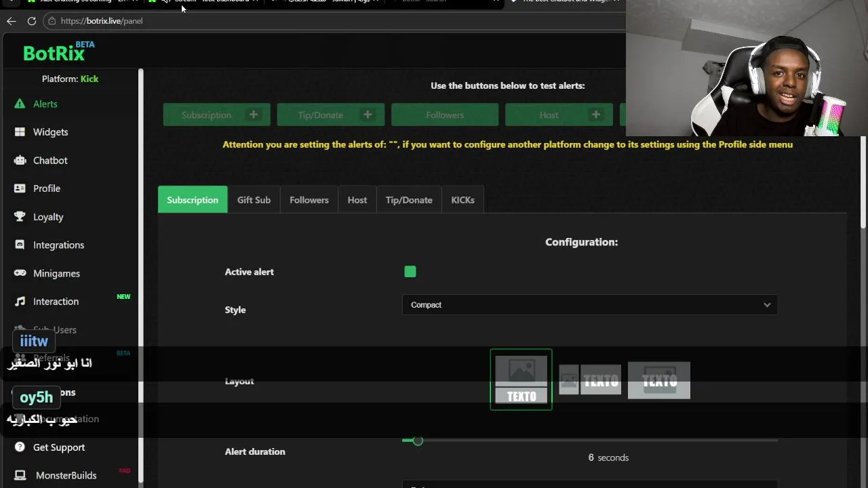Open the Minigames controller icon in sidebar
Screen dimensions: 868x488
coord(20,273)
